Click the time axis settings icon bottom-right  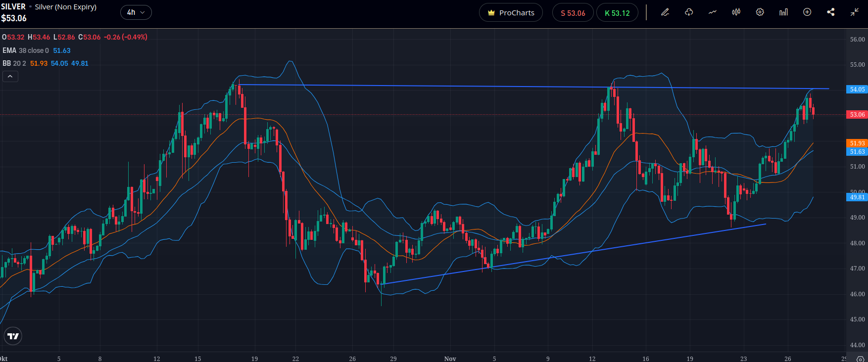coord(861,359)
